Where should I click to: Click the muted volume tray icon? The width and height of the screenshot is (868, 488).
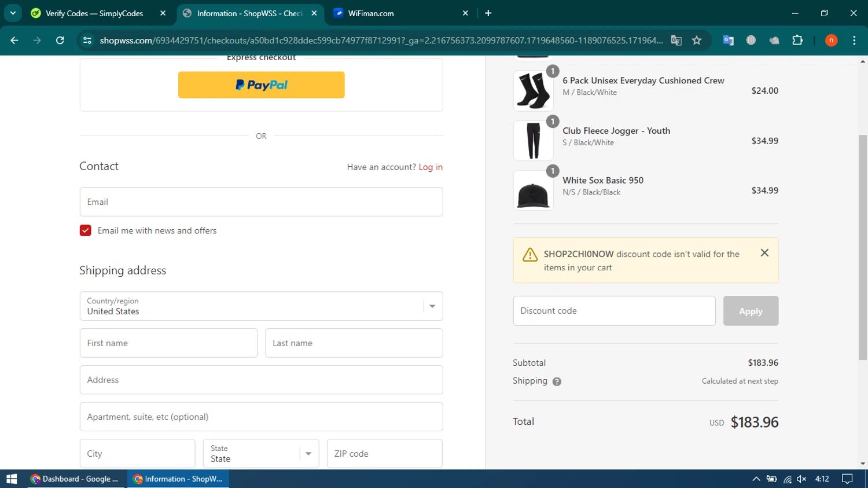[801, 479]
